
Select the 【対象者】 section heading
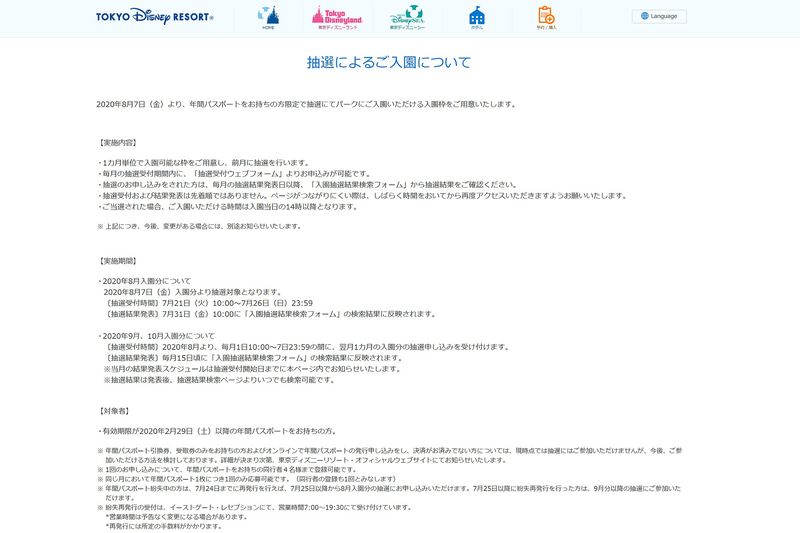click(x=114, y=411)
